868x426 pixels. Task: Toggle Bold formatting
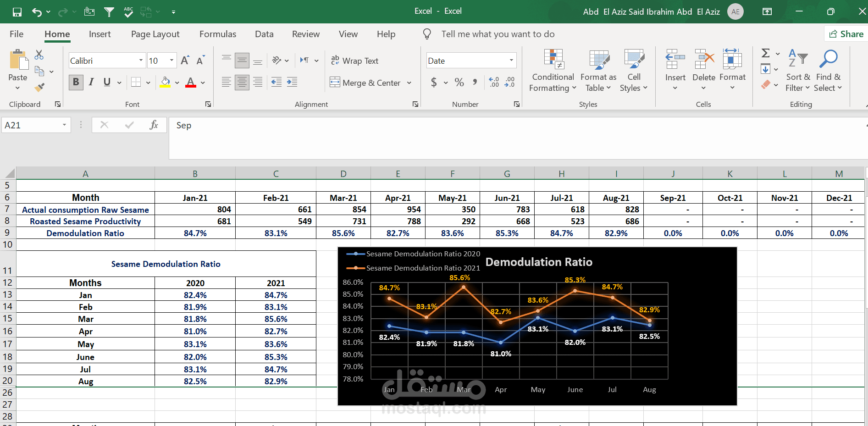tap(76, 82)
